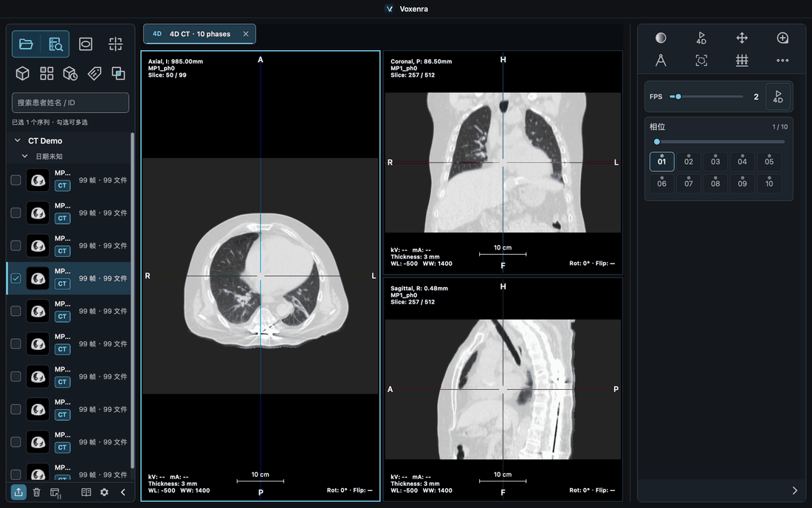Click the 1 / 10 phase counter

pos(780,127)
